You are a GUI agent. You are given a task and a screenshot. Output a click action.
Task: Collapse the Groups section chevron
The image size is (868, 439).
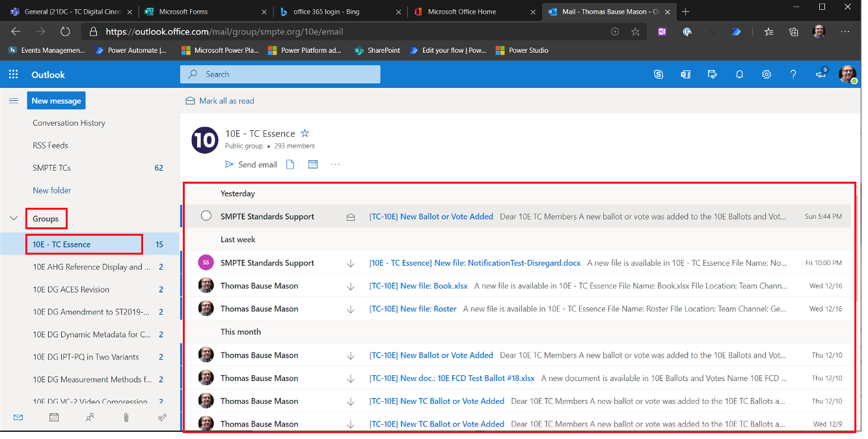coord(14,219)
